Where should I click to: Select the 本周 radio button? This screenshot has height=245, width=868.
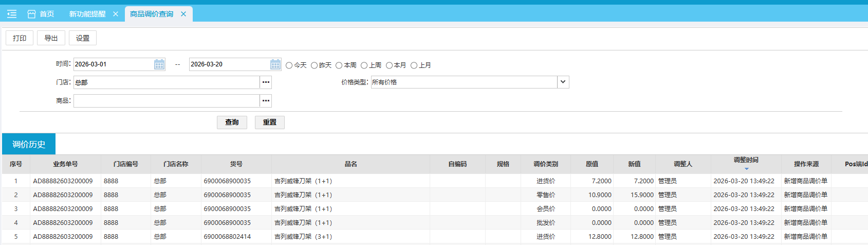pyautogui.click(x=339, y=65)
